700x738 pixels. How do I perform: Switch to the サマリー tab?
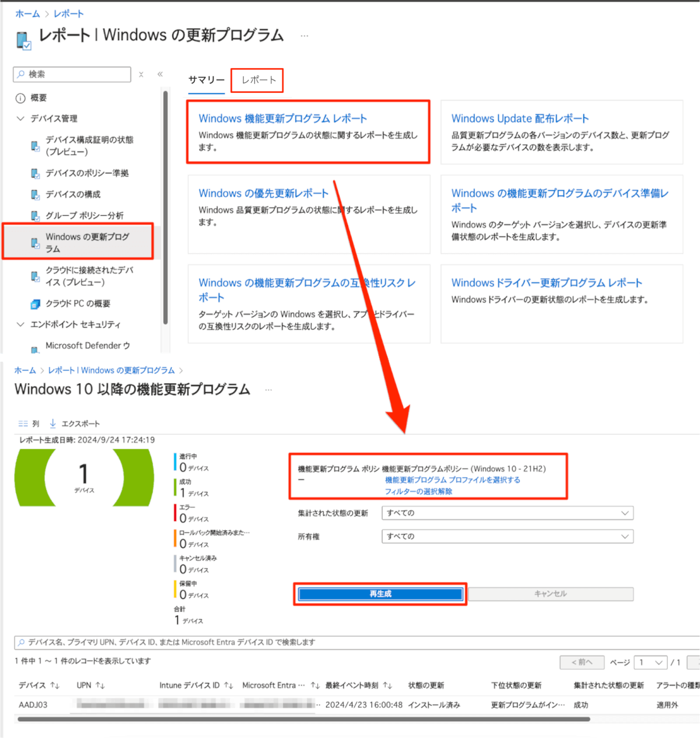[206, 80]
